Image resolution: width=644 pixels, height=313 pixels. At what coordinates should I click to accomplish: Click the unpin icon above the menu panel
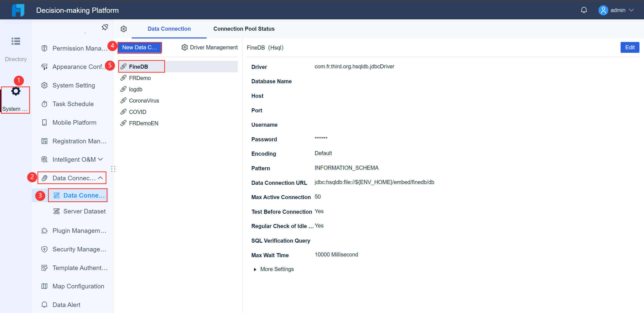coord(105,27)
